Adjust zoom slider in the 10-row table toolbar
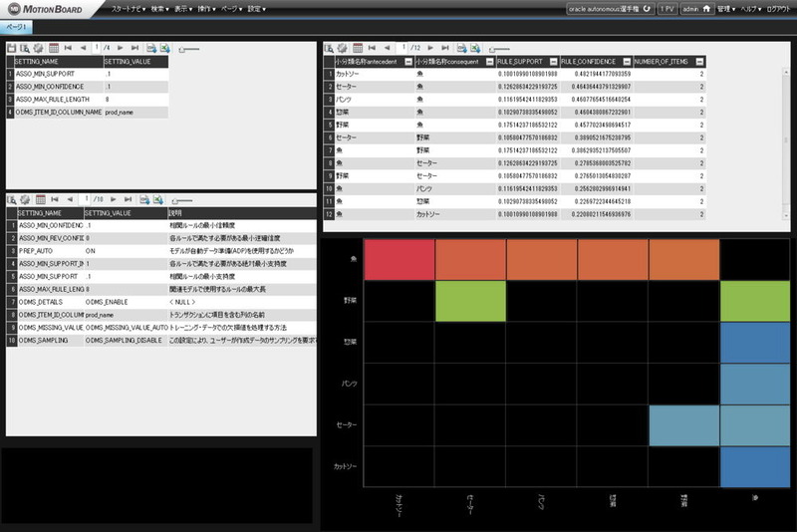This screenshot has height=532, width=797. point(181,200)
